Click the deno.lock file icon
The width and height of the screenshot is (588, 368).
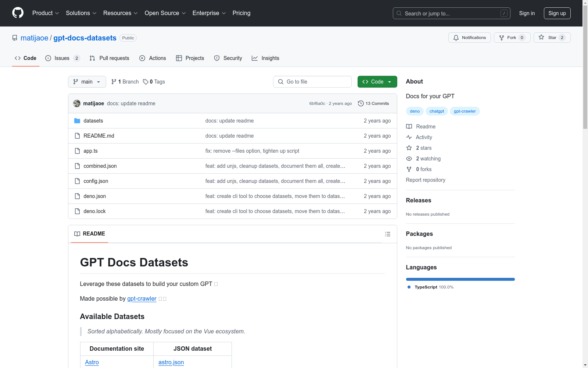click(x=77, y=211)
